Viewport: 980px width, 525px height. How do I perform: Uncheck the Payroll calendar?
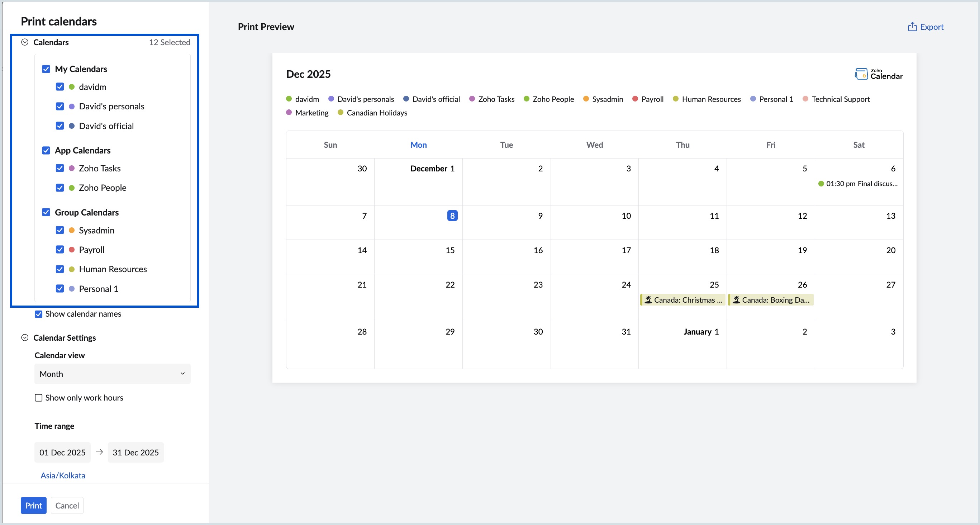60,250
